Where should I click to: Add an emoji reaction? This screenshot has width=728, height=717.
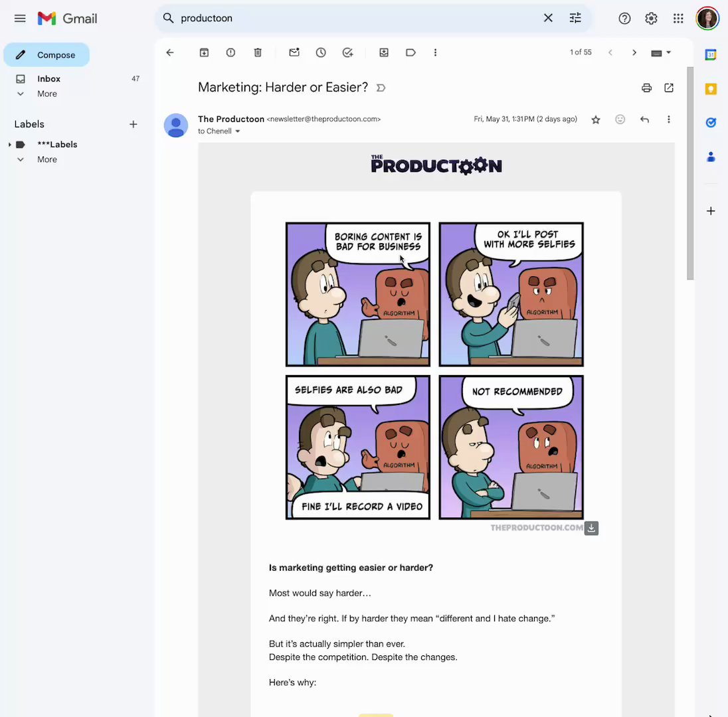pyautogui.click(x=620, y=119)
